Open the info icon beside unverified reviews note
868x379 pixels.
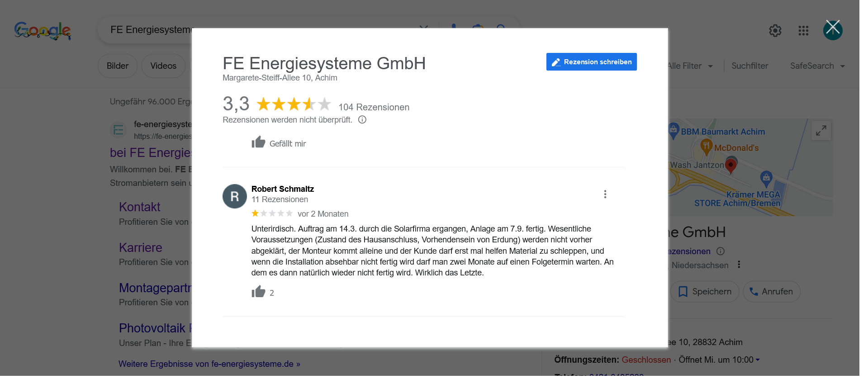click(362, 120)
